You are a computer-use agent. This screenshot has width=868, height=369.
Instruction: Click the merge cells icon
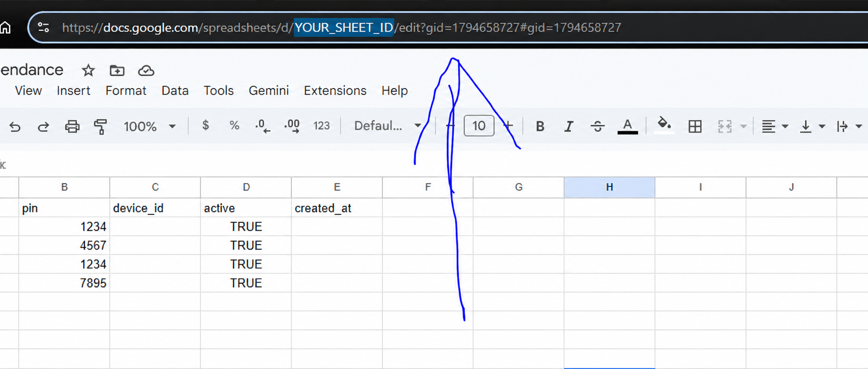pos(724,126)
